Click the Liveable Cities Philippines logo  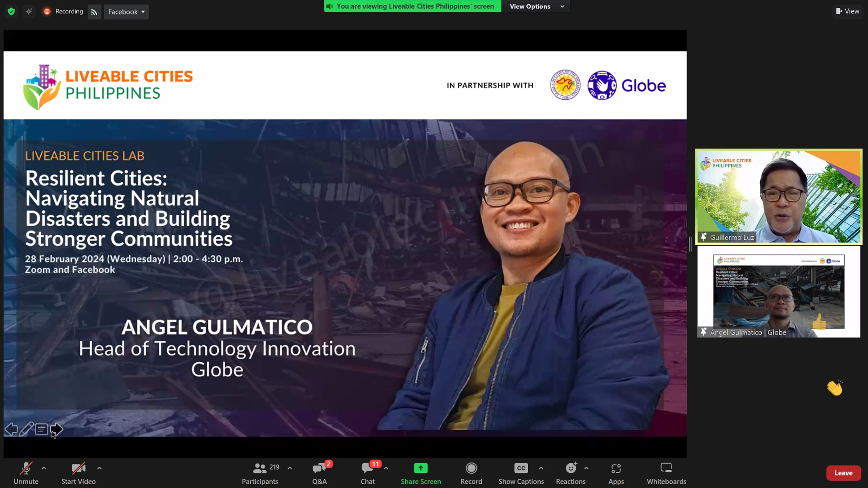[x=108, y=86]
